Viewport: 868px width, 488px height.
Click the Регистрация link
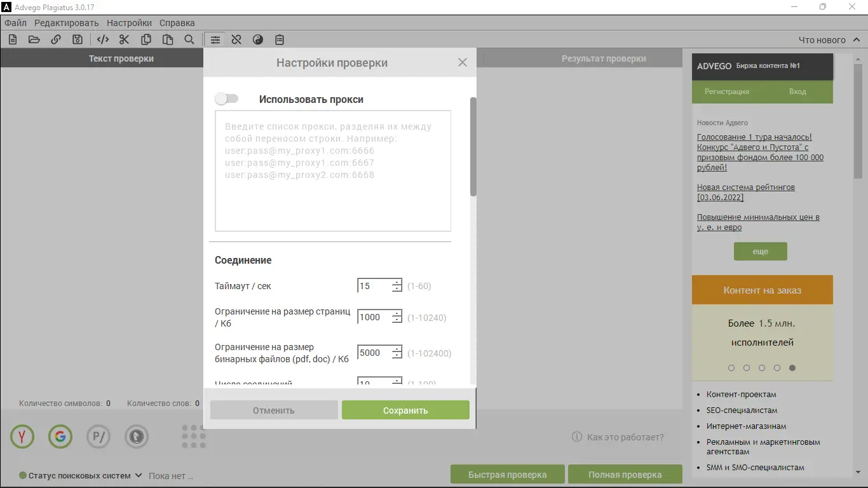pyautogui.click(x=727, y=91)
